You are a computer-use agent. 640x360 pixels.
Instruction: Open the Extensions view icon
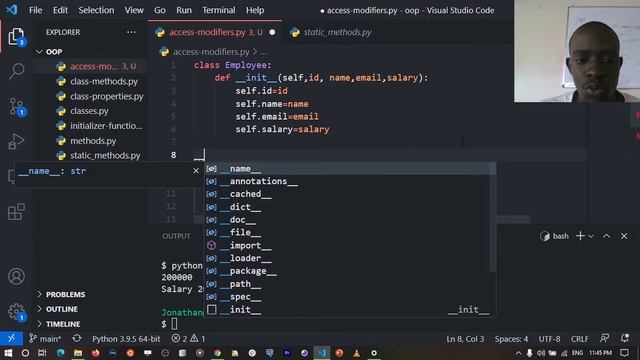point(16,212)
